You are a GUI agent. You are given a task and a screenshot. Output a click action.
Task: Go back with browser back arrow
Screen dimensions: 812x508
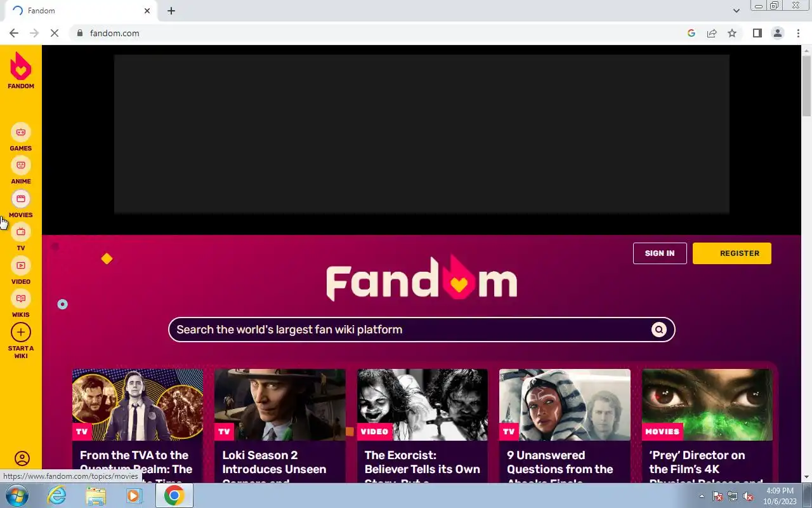pyautogui.click(x=14, y=33)
